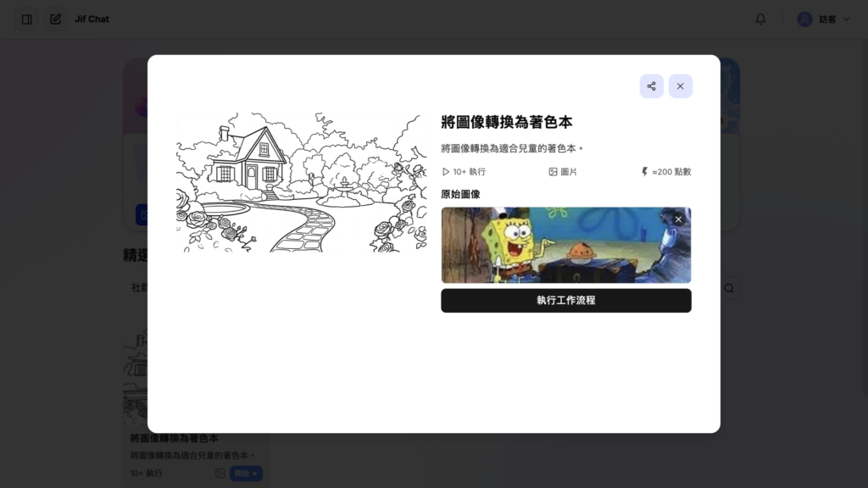Click the description 將圖像轉換為適合兒童的著色本
The image size is (868, 488).
click(x=512, y=148)
